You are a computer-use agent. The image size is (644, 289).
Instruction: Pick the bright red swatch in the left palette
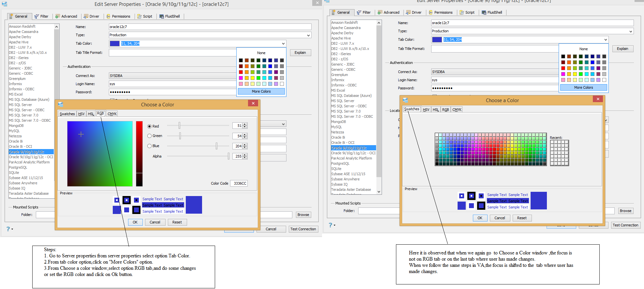241,72
